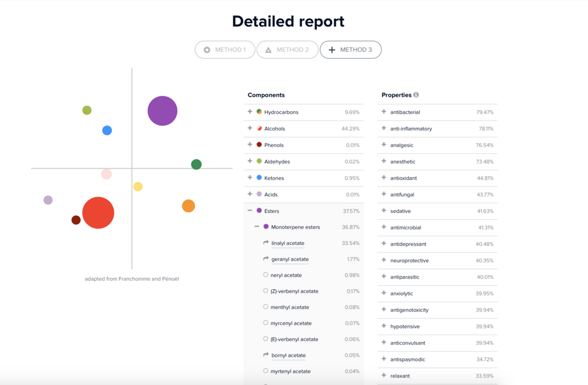Viewport: 588px width, 385px height.
Task: Collapse the Monoterpene esters subgroup
Action: pos(257,227)
